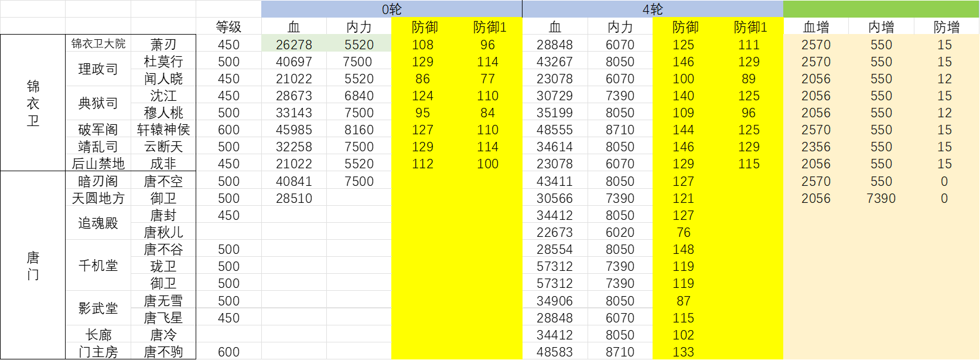Click the 4轮 blood value '48555'
This screenshot has width=980, height=360.
(555, 130)
